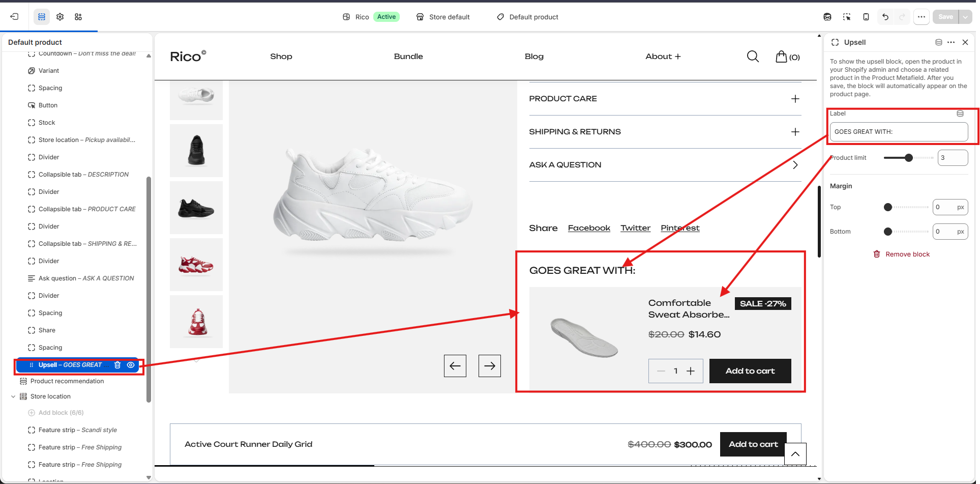Image resolution: width=980 pixels, height=484 pixels.
Task: Click the exit editor icon
Action: 14,17
